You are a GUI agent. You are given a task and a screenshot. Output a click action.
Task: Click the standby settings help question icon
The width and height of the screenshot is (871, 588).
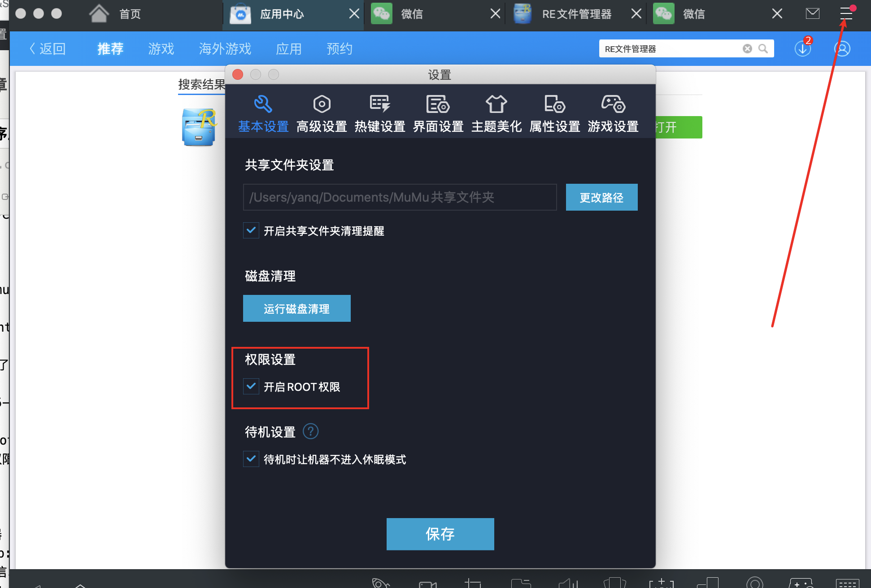tap(310, 432)
